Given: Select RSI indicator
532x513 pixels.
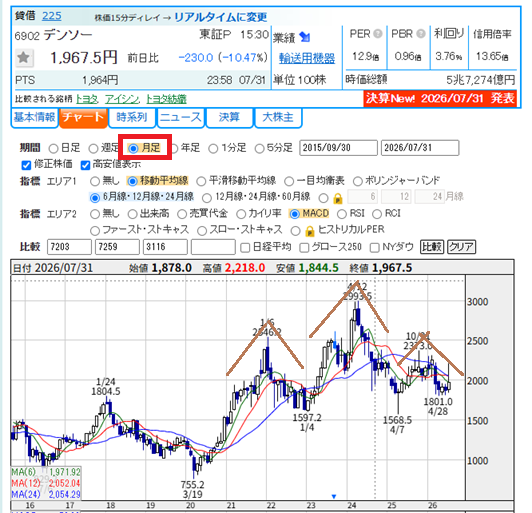Looking at the screenshot, I should [342, 214].
